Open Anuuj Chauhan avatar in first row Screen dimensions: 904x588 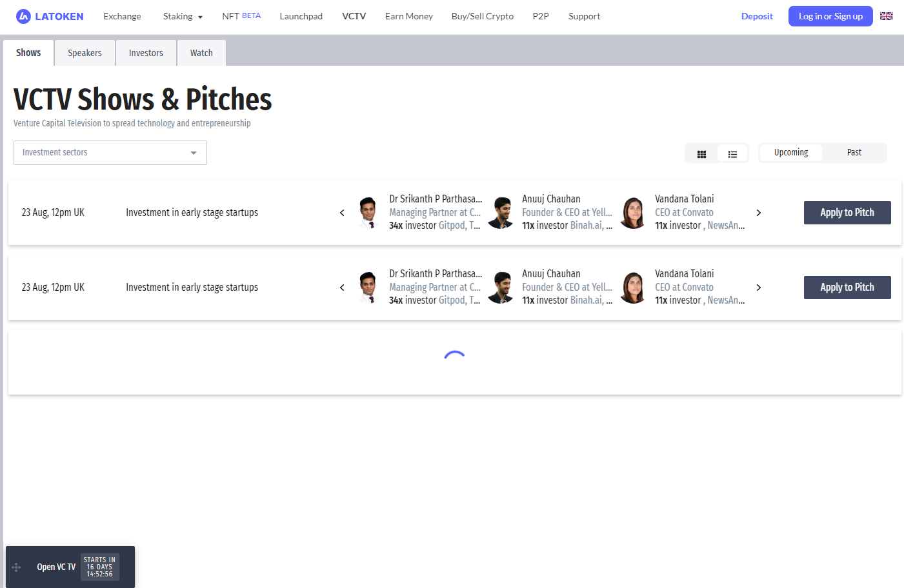pyautogui.click(x=501, y=213)
